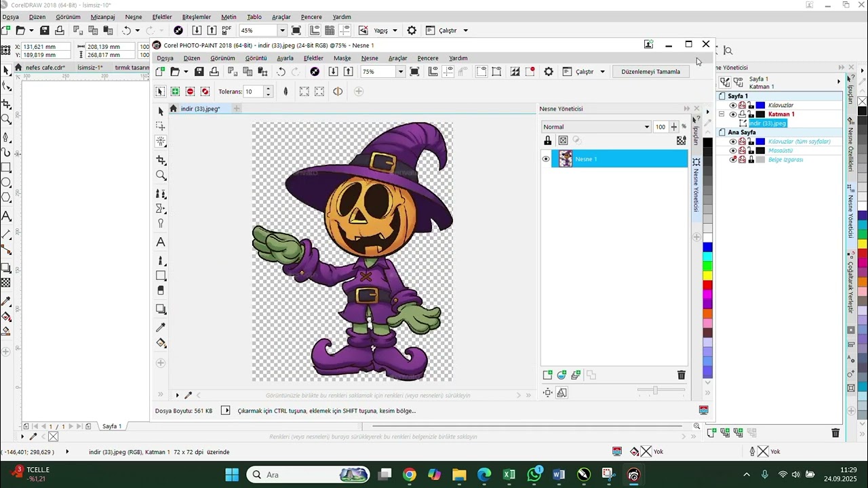Select the Zoom tool in PHOTO-PAINT toolbox
This screenshot has width=868, height=488.
click(161, 175)
